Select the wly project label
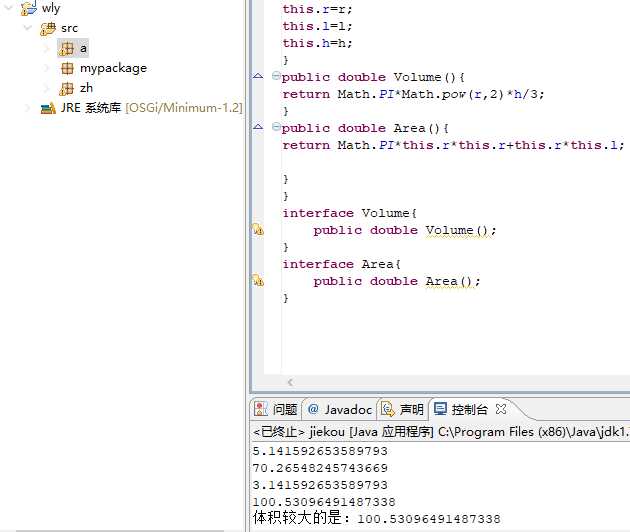This screenshot has height=532, width=630. click(x=51, y=8)
